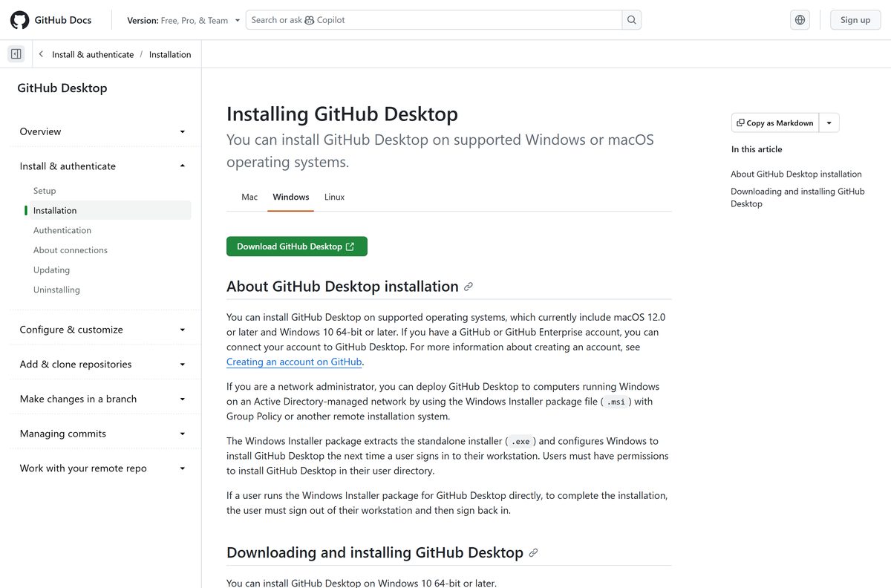This screenshot has width=891, height=588.
Task: Switch to the Mac tab
Action: [249, 197]
